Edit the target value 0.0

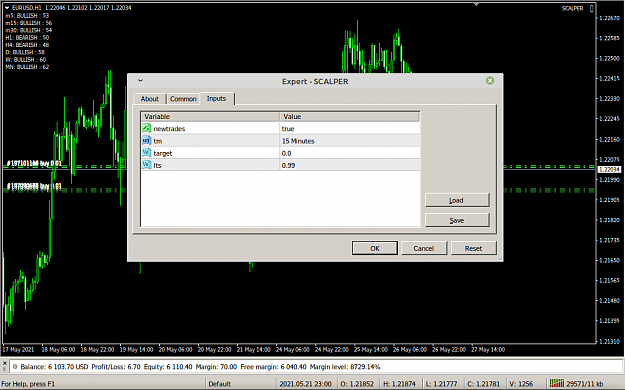350,153
